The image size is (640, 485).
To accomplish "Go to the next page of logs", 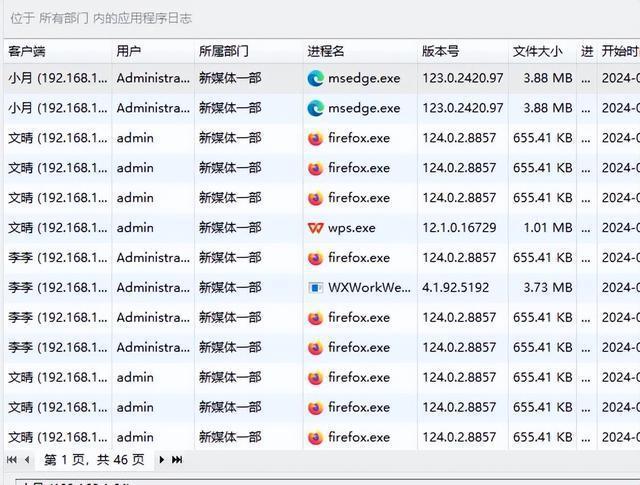I will (162, 460).
